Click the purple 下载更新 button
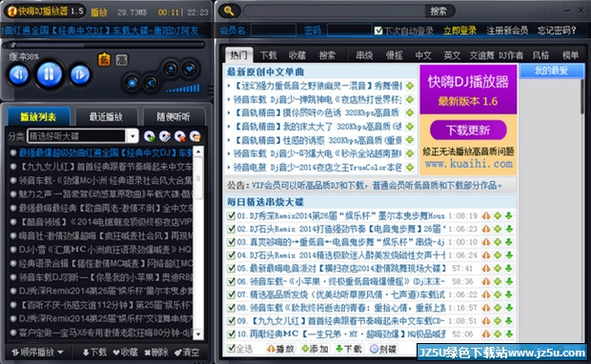This screenshot has width=591, height=364. pyautogui.click(x=468, y=130)
